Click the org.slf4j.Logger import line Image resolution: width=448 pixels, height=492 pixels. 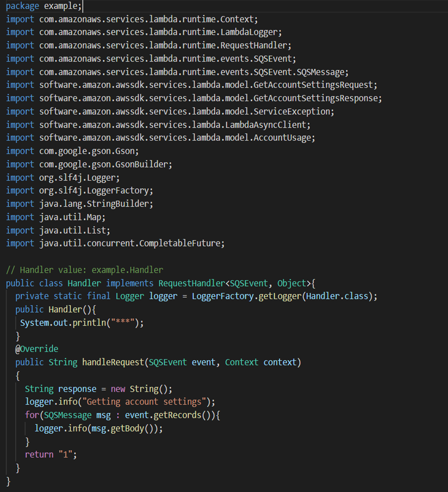[x=63, y=178]
